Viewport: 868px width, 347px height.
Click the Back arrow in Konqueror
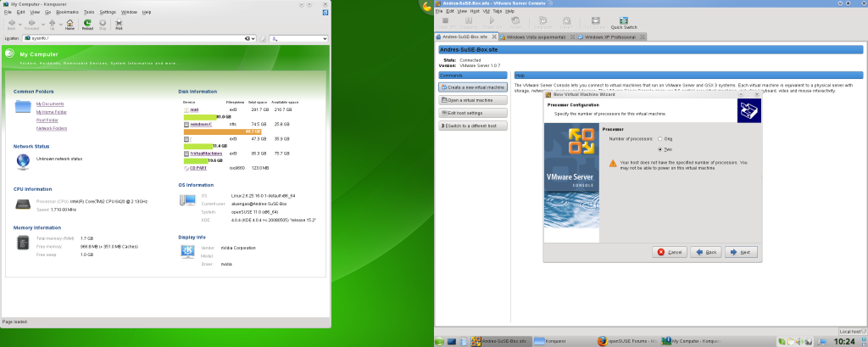12,25
